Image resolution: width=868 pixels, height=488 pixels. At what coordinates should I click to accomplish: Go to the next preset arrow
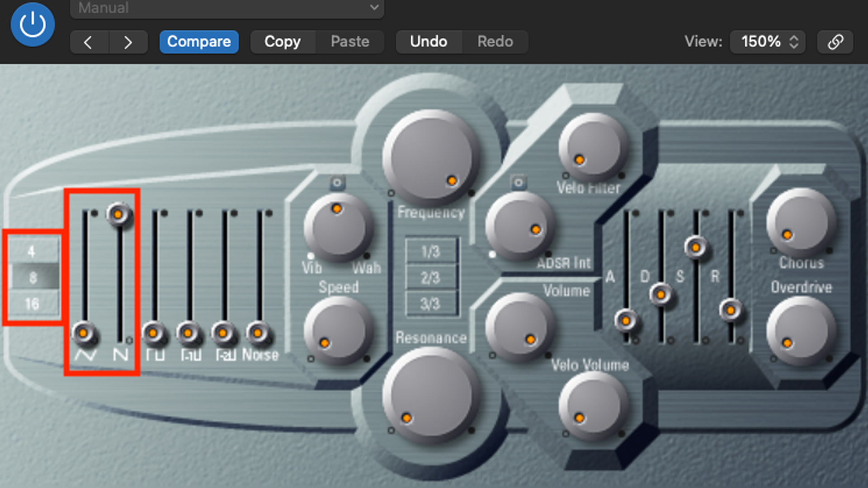[x=128, y=42]
